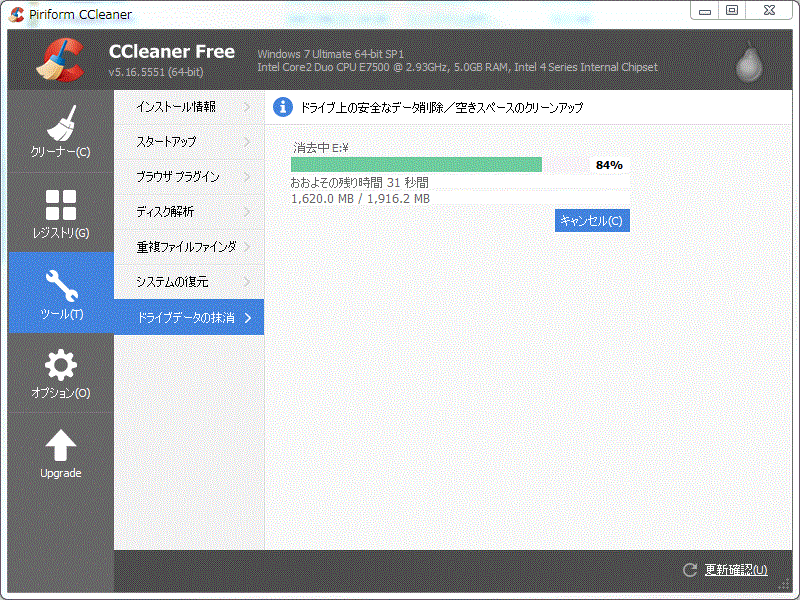Open the スタートアップ tab
This screenshot has width=800, height=600.
pos(189,142)
